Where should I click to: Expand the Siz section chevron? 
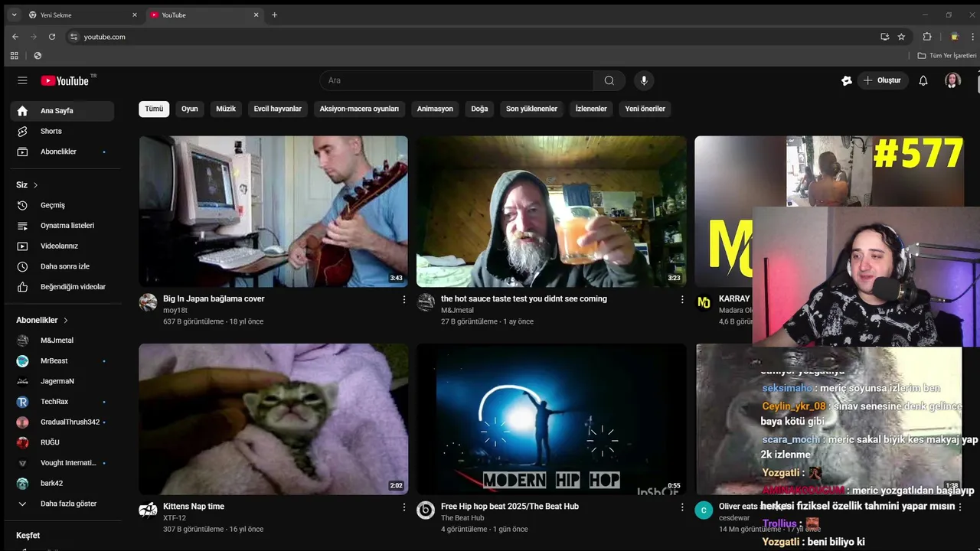coord(35,185)
